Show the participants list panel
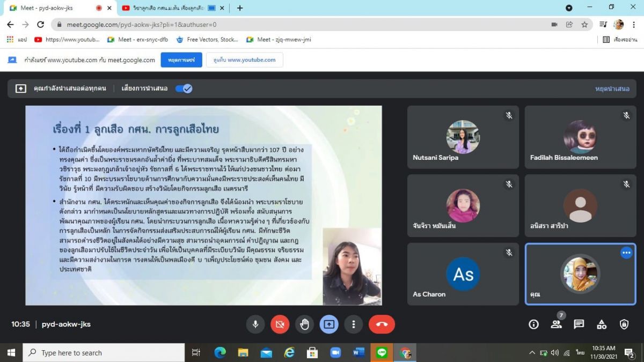 556,324
